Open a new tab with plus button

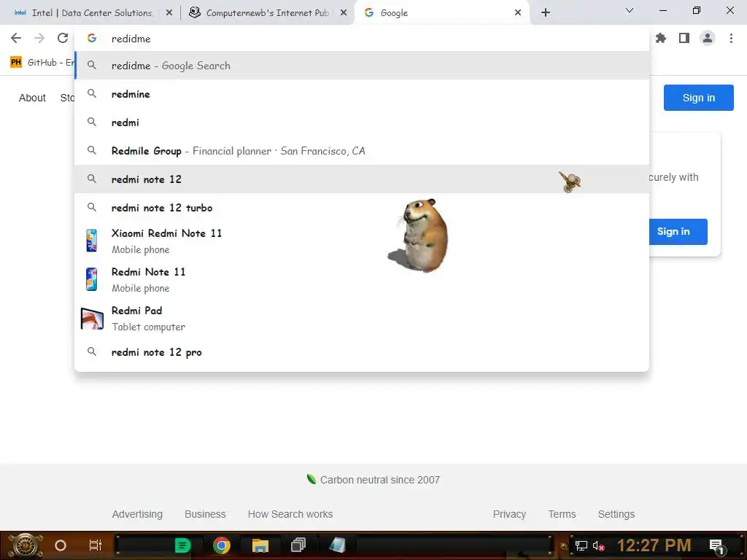546,13
